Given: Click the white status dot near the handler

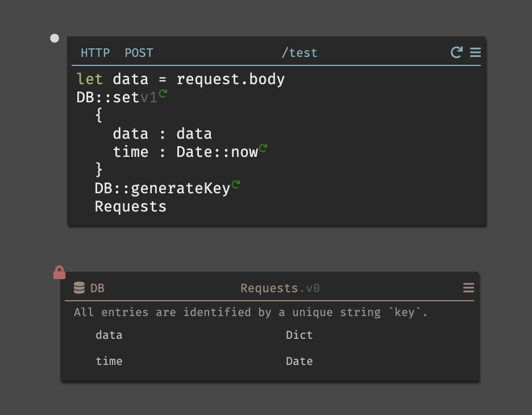Looking at the screenshot, I should (55, 39).
